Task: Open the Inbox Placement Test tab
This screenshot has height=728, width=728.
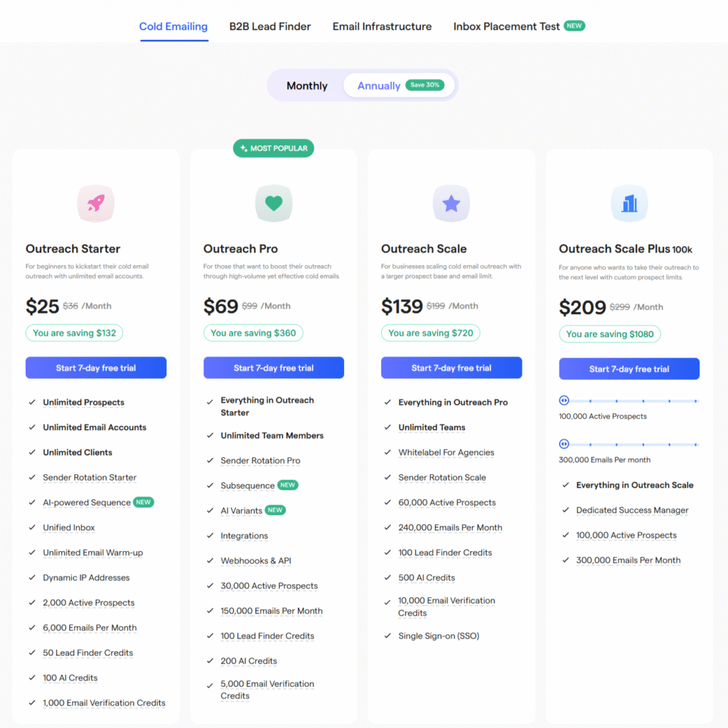Action: (506, 26)
